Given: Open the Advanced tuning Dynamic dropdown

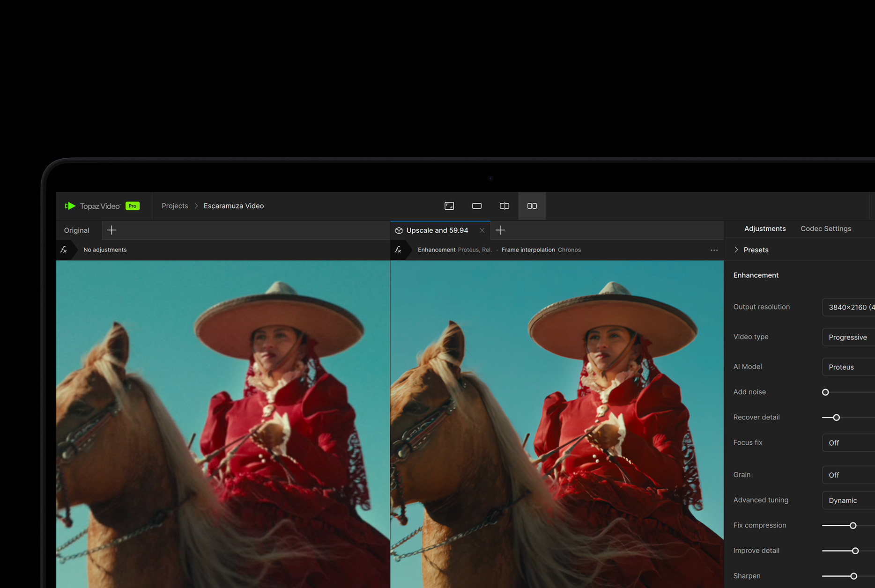Looking at the screenshot, I should coord(848,500).
